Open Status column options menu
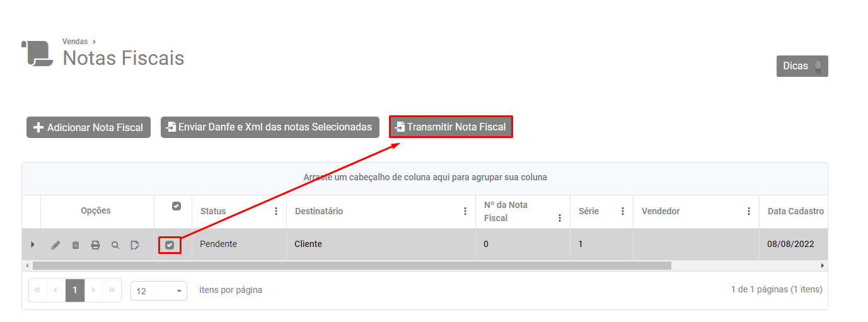 click(275, 211)
